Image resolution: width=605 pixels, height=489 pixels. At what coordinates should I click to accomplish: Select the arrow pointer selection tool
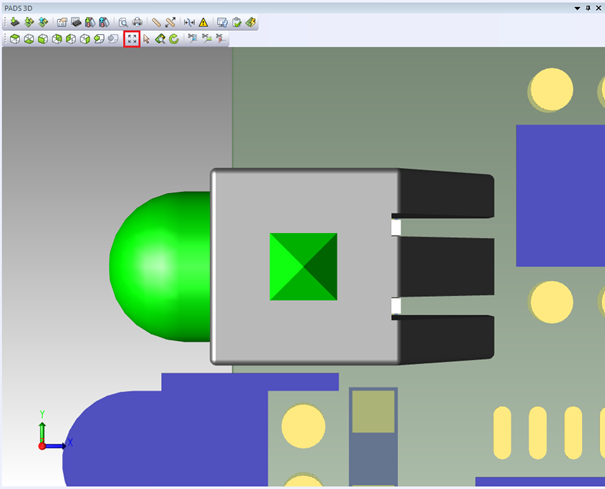[146, 39]
